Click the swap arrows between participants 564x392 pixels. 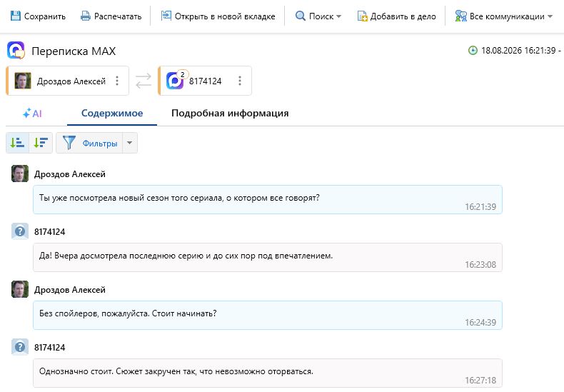(143, 81)
